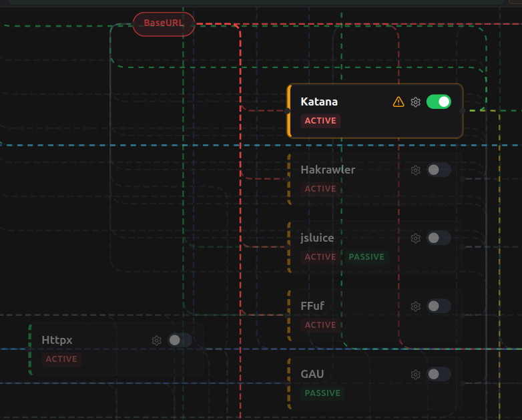Open Hakrawler settings gear
This screenshot has width=522, height=420.
point(415,170)
